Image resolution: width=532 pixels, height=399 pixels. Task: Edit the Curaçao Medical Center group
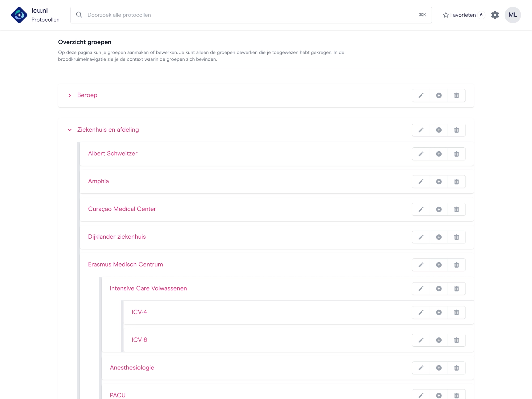coord(421,209)
